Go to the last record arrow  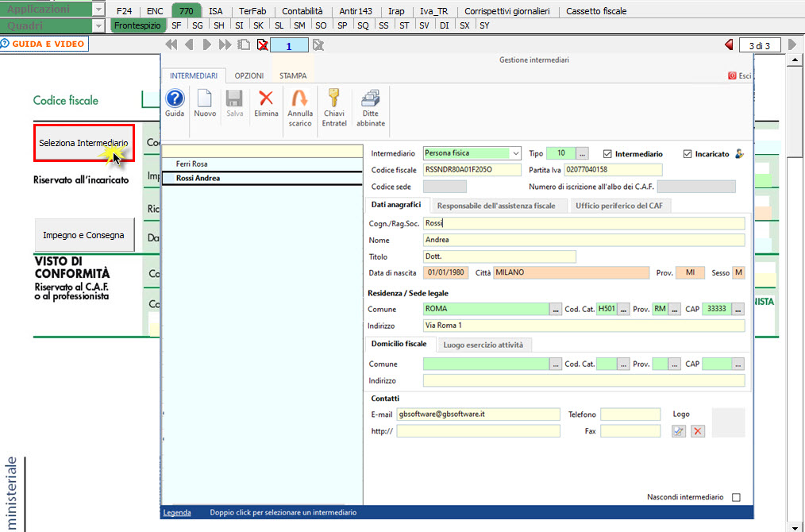(x=225, y=44)
